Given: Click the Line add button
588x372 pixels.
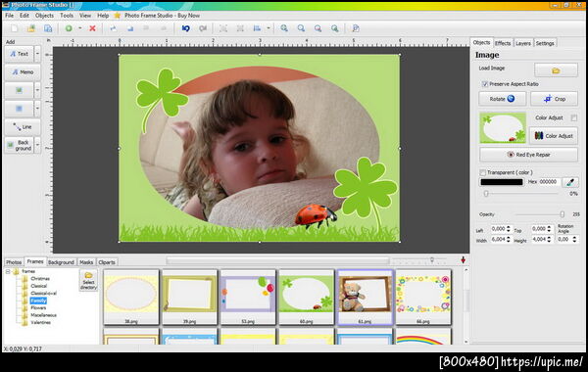Looking at the screenshot, I should [23, 127].
